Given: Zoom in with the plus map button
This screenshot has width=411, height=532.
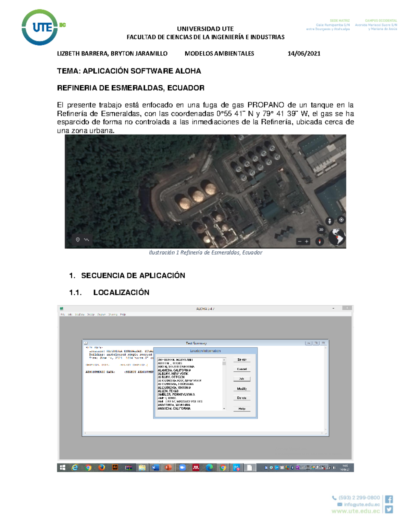Looking at the screenshot, I should 307,242.
